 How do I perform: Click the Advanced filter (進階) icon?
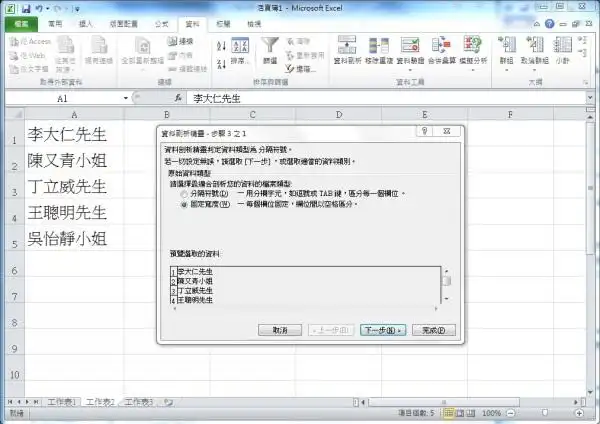(290, 69)
